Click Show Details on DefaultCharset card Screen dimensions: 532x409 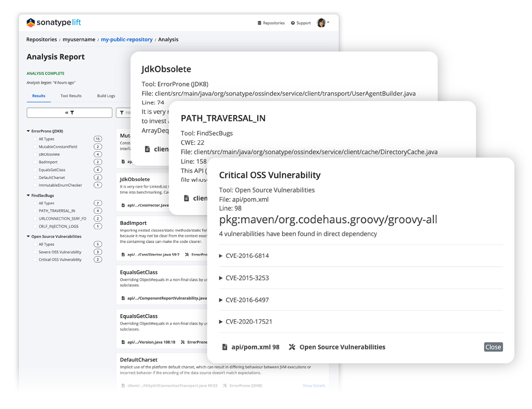click(x=314, y=385)
